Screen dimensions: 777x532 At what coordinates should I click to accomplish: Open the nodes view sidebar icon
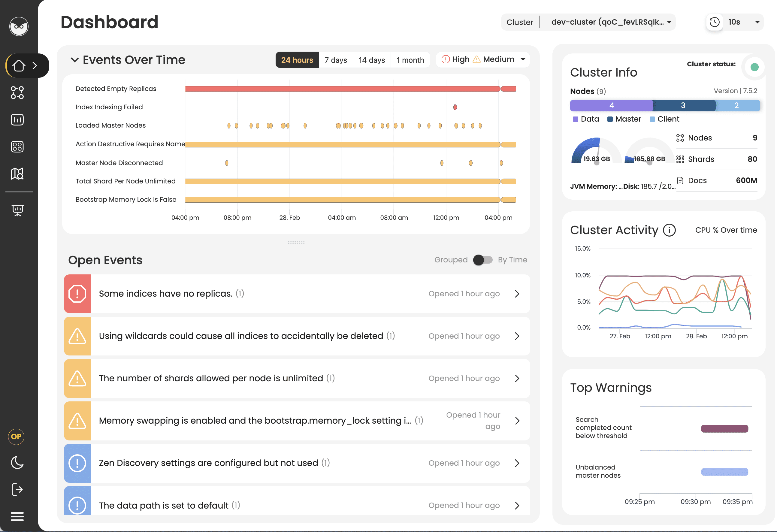coord(17,93)
